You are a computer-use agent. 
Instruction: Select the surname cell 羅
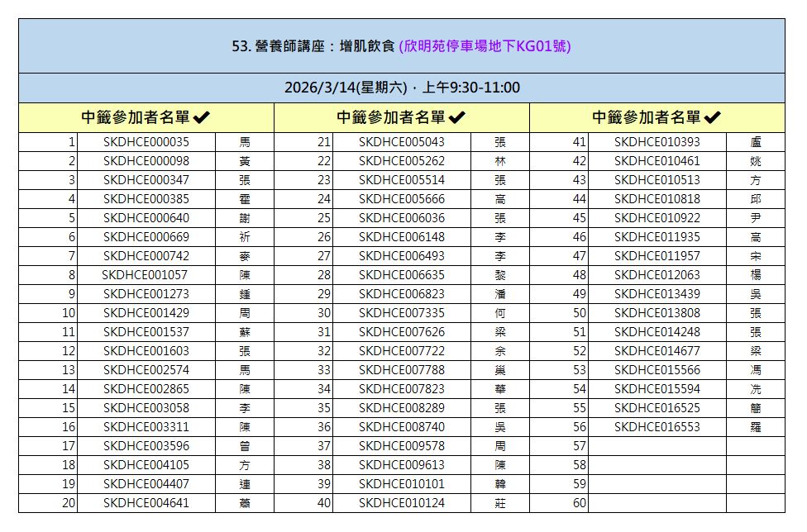pyautogui.click(x=755, y=427)
